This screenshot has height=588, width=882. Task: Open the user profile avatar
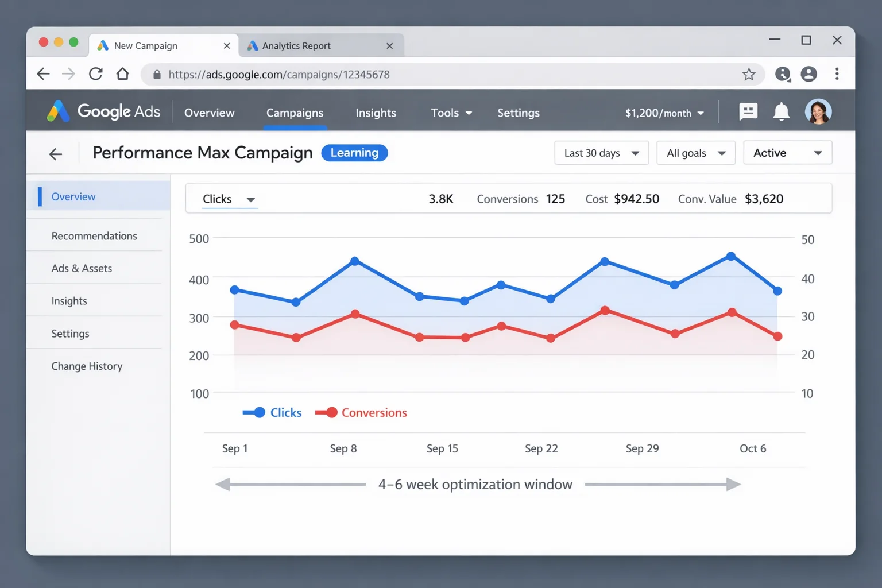click(x=819, y=111)
